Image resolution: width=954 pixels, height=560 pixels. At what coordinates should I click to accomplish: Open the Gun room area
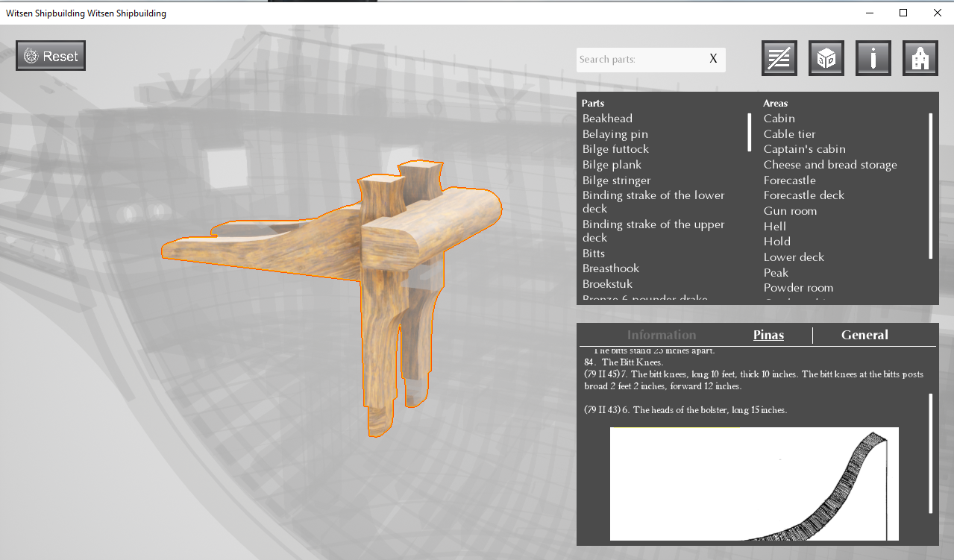[x=790, y=211]
